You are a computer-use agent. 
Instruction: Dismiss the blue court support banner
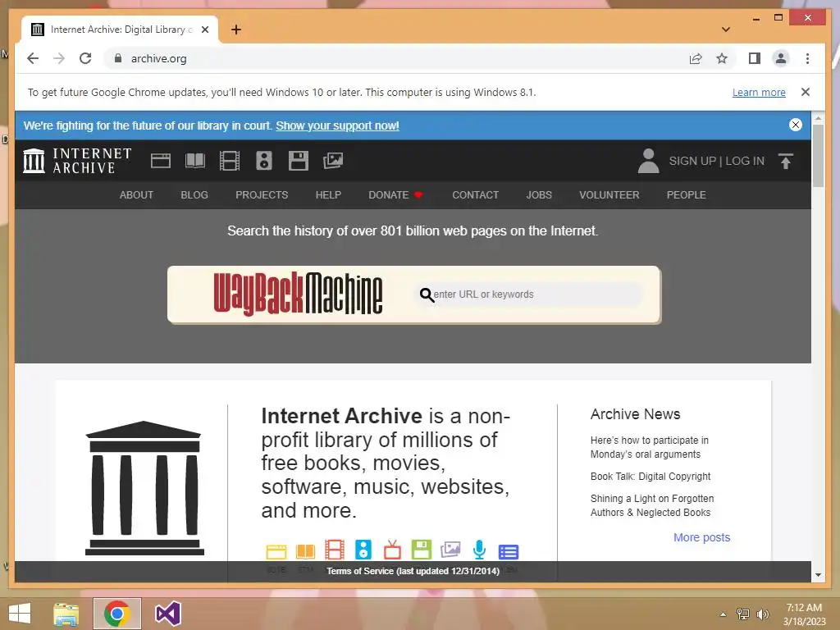[796, 125]
